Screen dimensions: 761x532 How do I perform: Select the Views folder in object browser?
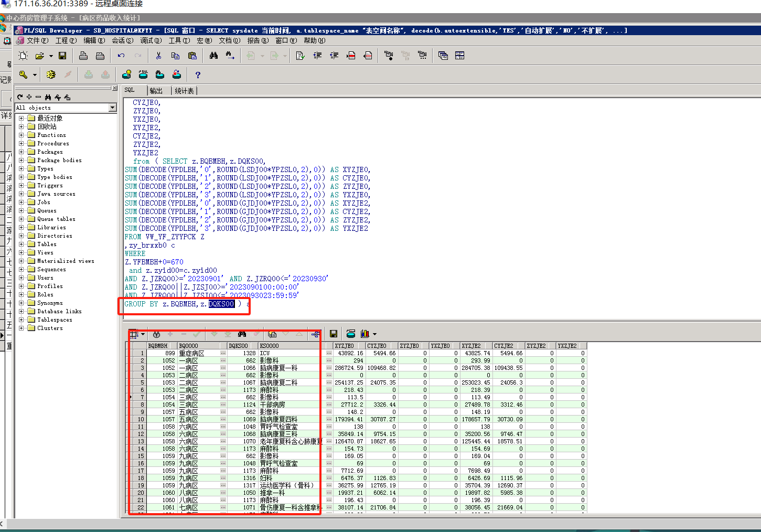point(45,252)
